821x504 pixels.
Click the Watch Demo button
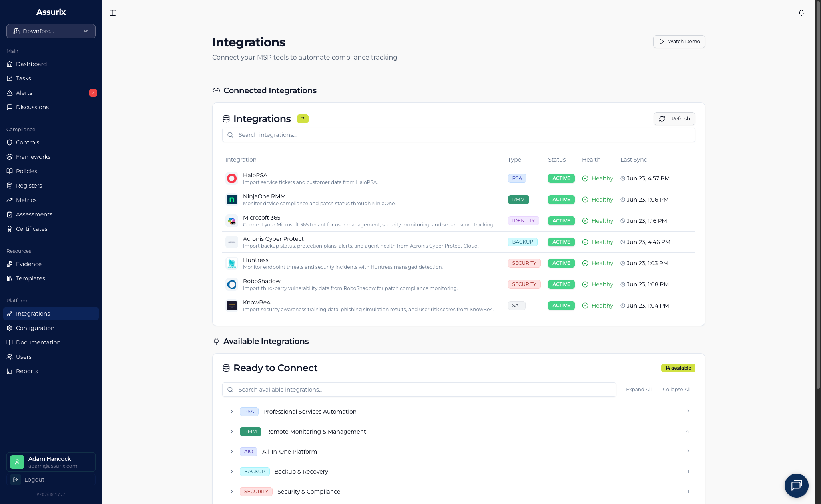[679, 42]
